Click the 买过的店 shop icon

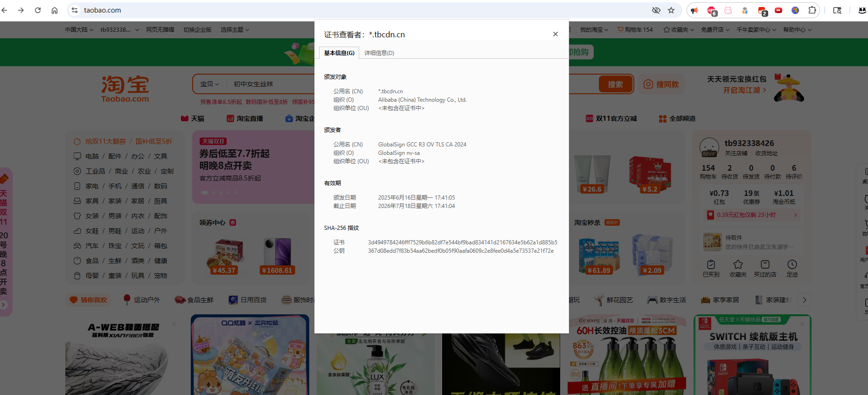pos(765,264)
